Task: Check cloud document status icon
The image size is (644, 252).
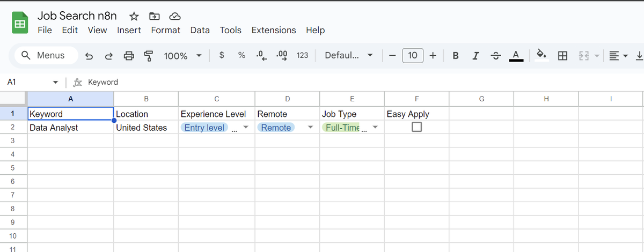Action: (x=174, y=16)
